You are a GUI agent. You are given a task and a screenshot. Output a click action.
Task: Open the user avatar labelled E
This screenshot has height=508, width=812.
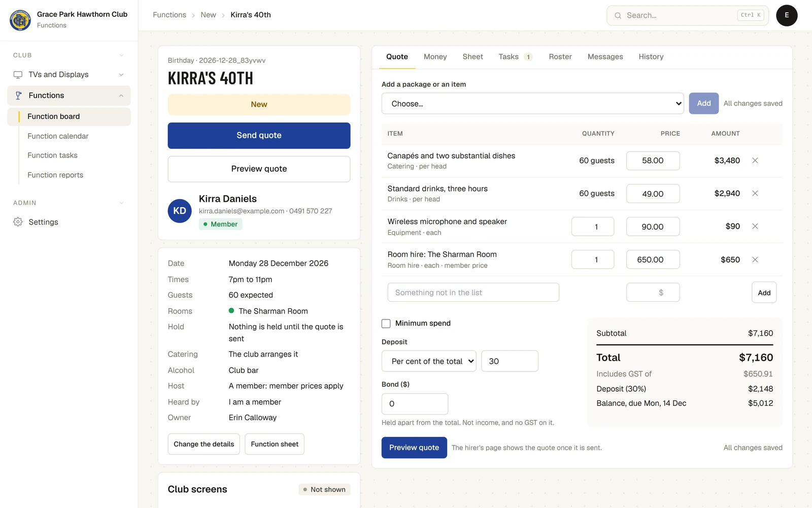787,15
